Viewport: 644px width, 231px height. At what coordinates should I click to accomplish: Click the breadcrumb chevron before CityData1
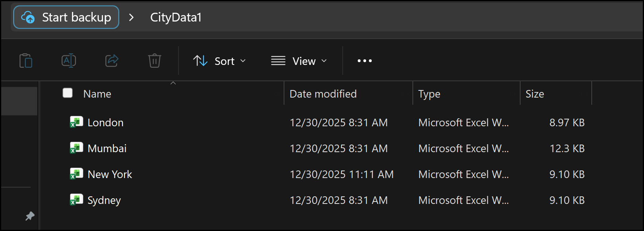[x=132, y=18]
